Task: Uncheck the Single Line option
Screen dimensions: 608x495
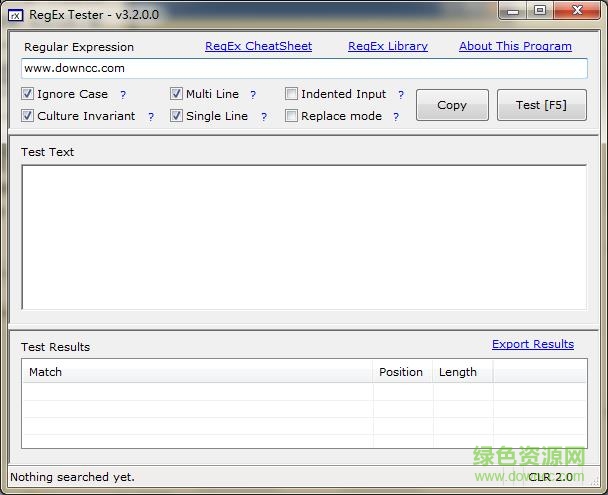Action: tap(177, 116)
